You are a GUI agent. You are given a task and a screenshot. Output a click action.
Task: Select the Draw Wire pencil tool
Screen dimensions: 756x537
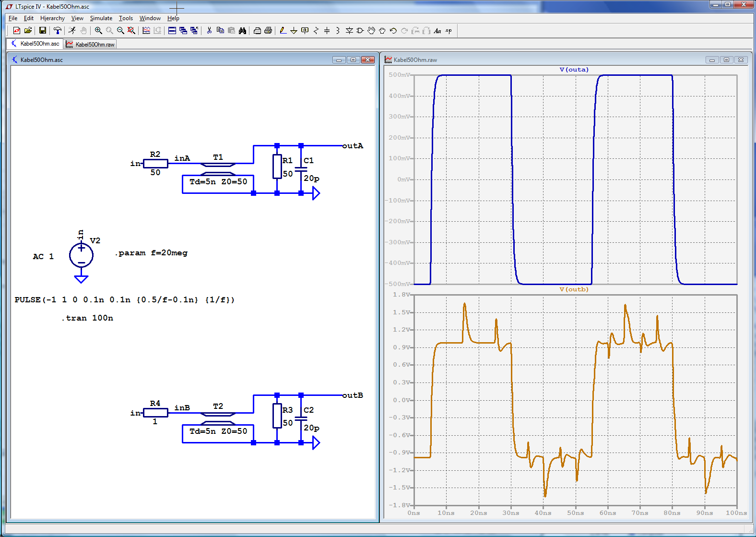pos(283,31)
